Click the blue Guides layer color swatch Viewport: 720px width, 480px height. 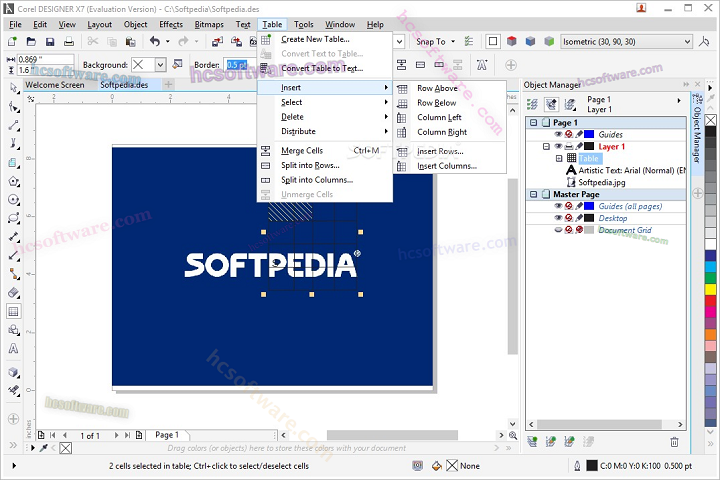point(589,134)
